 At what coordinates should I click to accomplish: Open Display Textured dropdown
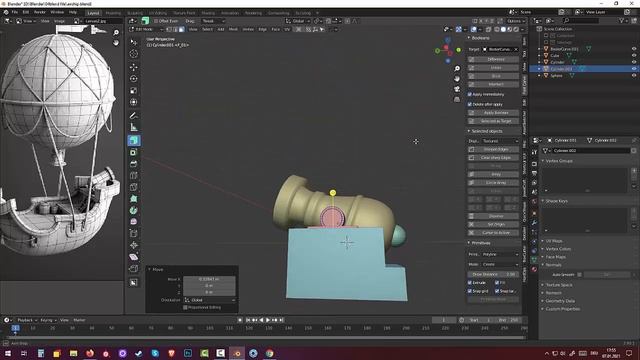(500, 141)
